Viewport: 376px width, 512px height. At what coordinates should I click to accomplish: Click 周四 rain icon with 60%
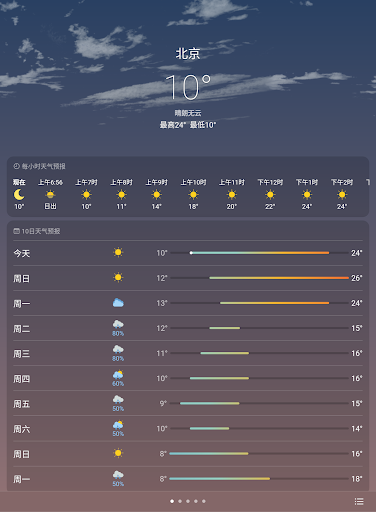pyautogui.click(x=118, y=375)
